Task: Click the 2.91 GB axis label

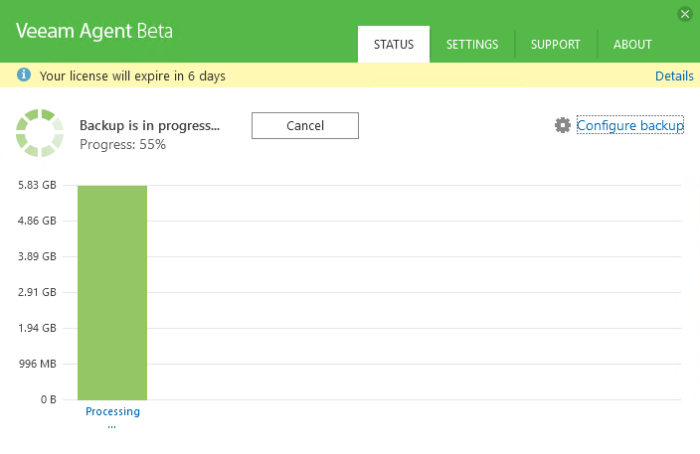Action: coord(37,292)
